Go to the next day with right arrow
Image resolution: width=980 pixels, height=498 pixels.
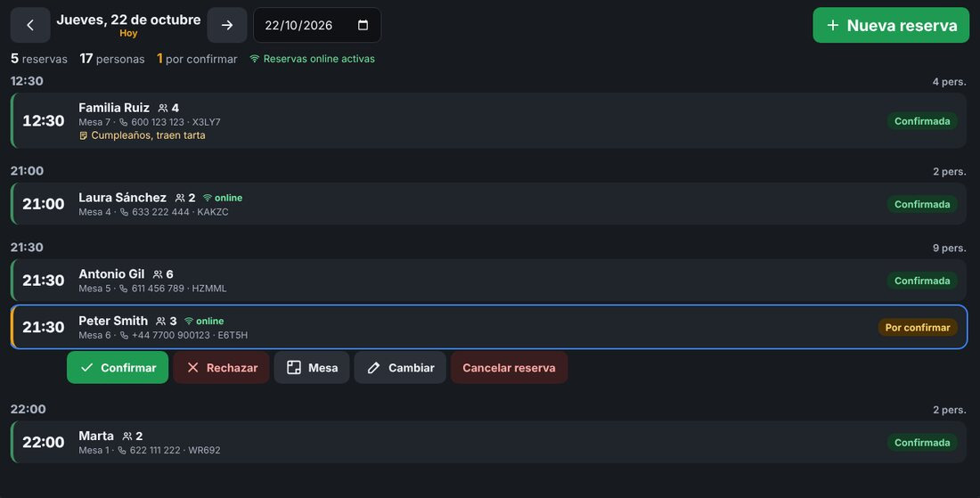pos(227,25)
